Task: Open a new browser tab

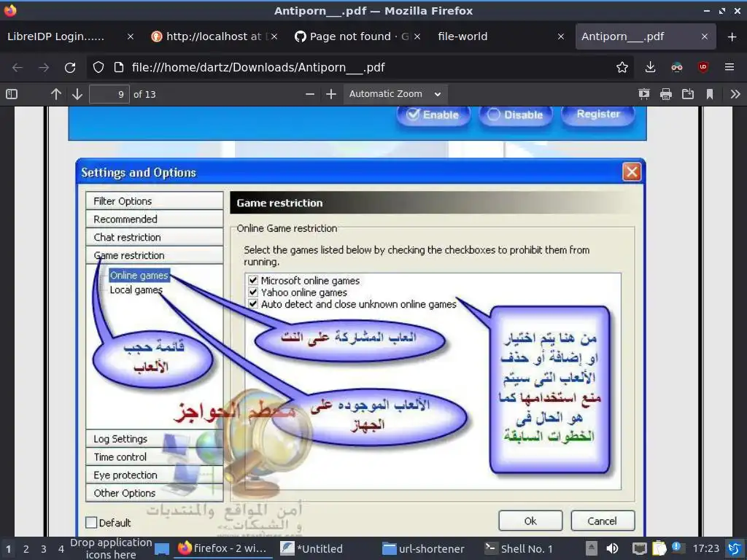Action: [x=732, y=36]
